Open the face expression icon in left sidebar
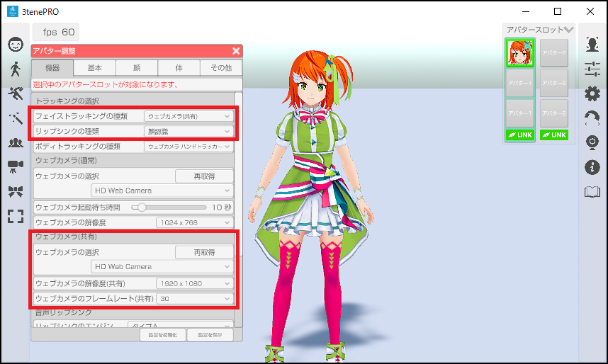 tap(16, 45)
